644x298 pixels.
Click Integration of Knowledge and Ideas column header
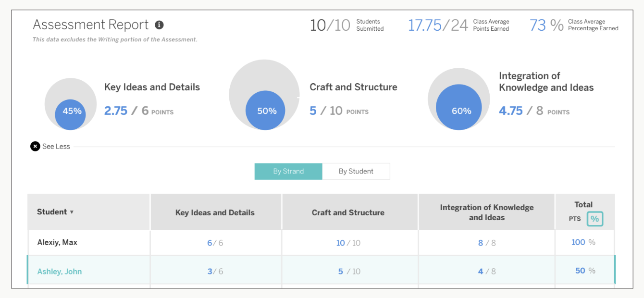(486, 212)
